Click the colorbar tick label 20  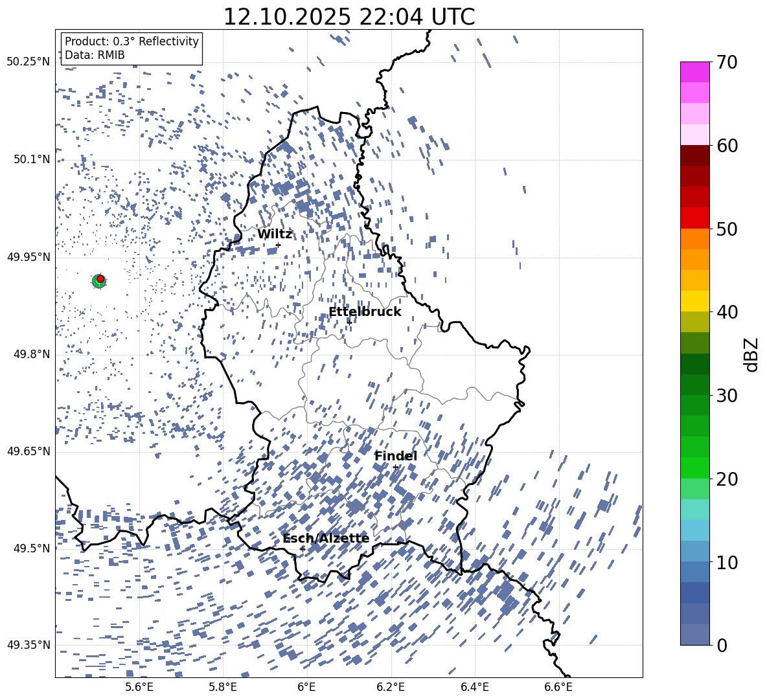(726, 479)
